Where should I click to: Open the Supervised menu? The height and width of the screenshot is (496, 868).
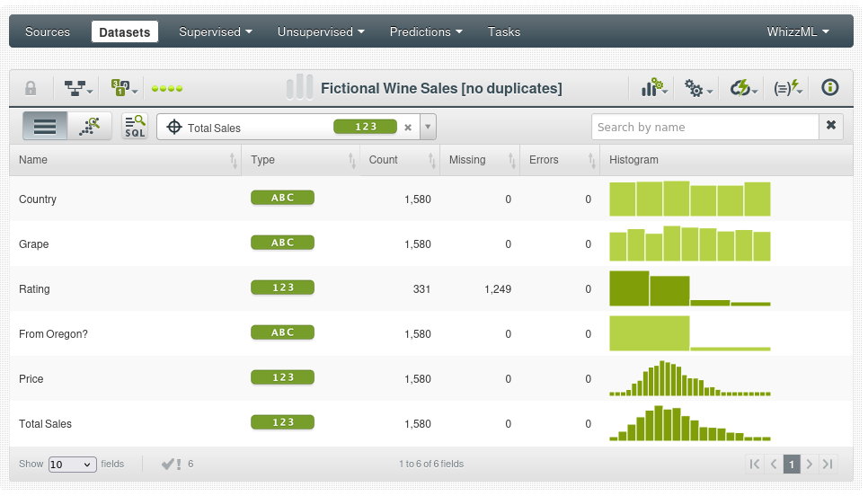tap(215, 31)
